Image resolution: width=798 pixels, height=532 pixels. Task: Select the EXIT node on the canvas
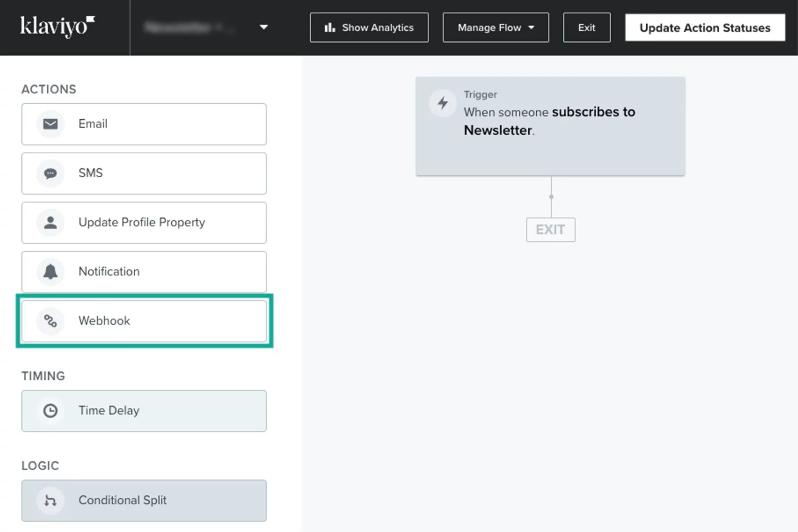click(551, 229)
